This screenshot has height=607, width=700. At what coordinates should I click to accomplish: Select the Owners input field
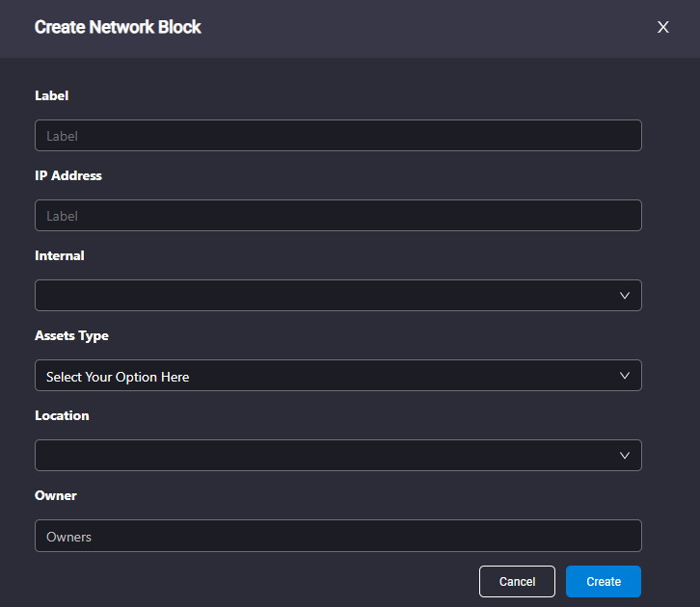click(x=338, y=536)
